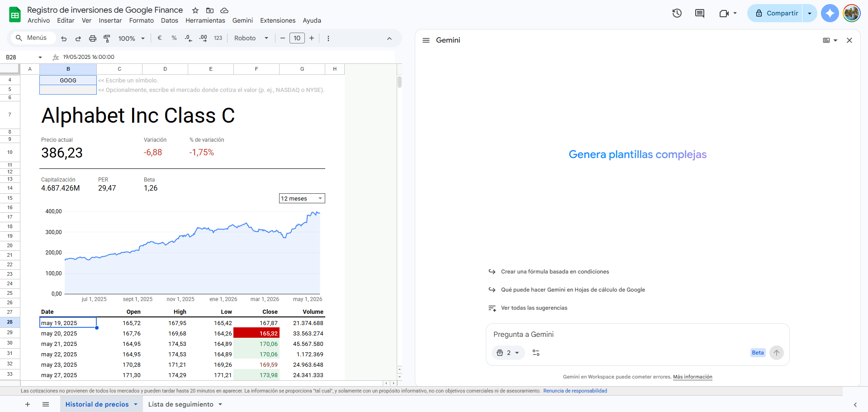The image size is (868, 412).
Task: Open Gemini panel view options dropdown
Action: point(830,40)
